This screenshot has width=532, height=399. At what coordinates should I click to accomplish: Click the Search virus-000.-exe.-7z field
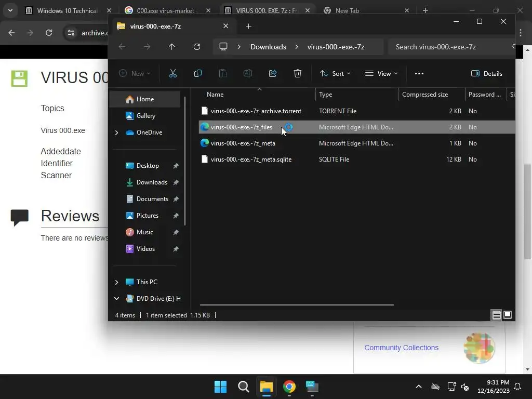point(451,47)
